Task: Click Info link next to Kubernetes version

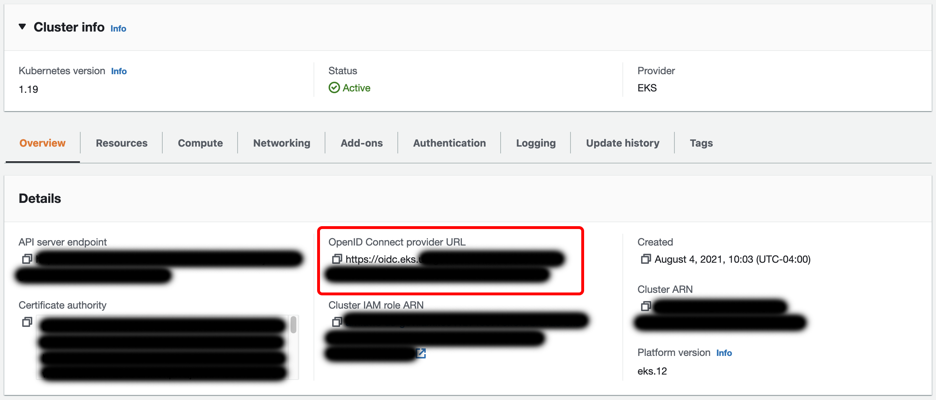Action: click(119, 71)
